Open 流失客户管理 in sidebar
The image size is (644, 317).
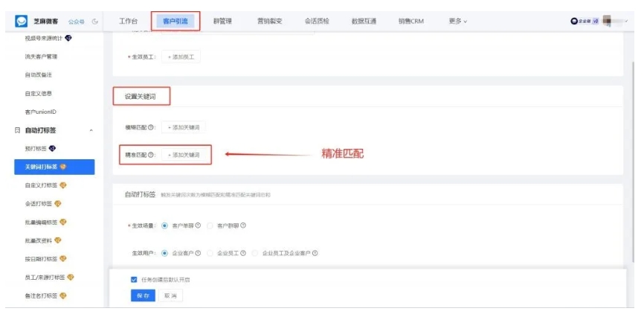[x=41, y=57]
